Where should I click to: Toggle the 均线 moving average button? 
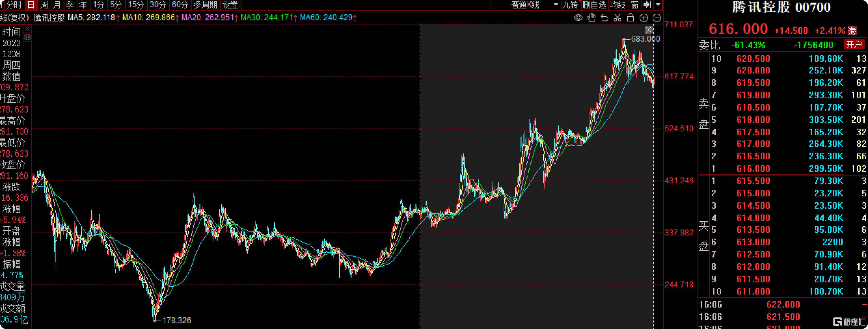tap(617, 5)
